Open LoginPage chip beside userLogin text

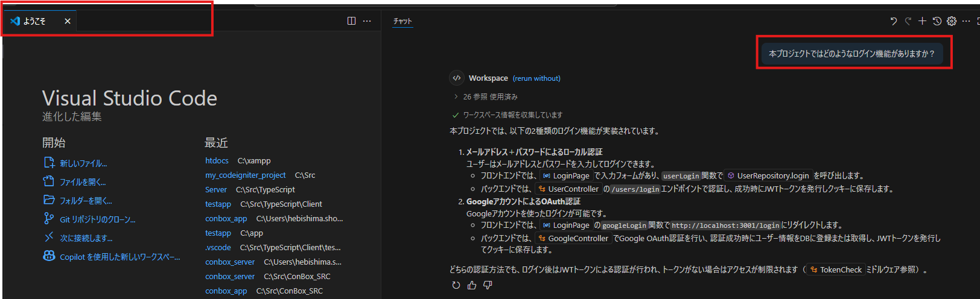(x=566, y=176)
